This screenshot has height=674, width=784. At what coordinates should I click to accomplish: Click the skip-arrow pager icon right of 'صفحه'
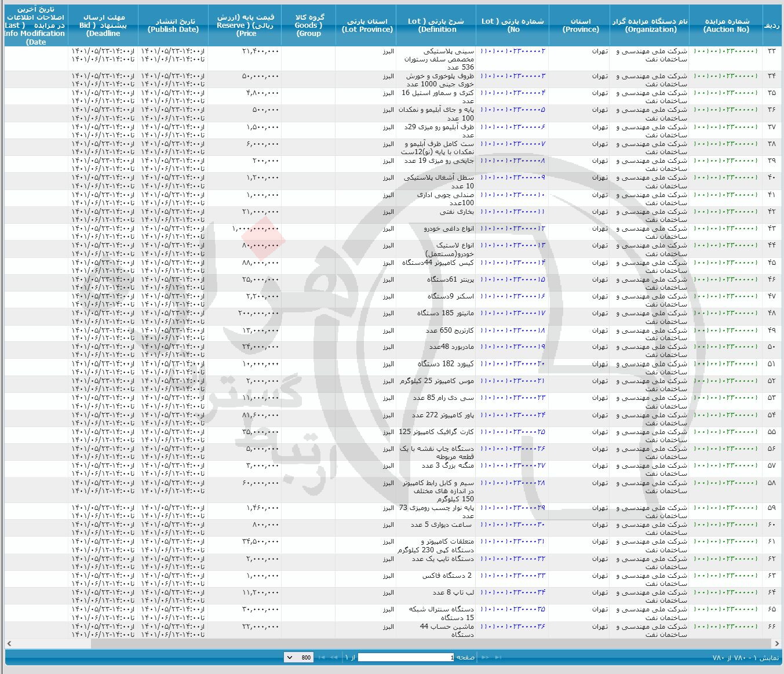coord(498,657)
